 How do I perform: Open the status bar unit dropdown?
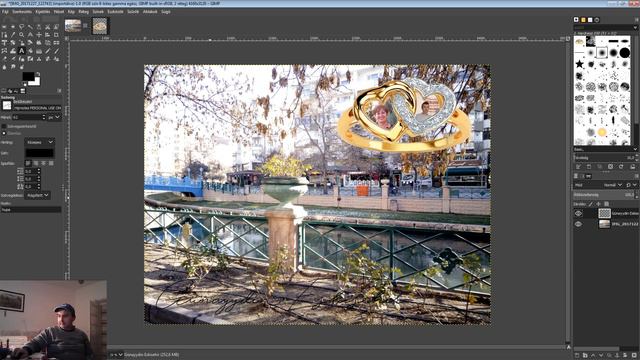tap(116, 355)
